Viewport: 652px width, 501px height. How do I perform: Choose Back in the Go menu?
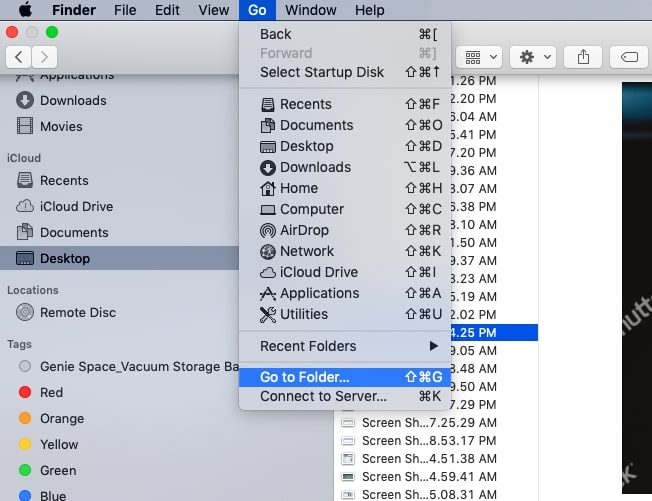click(345, 34)
